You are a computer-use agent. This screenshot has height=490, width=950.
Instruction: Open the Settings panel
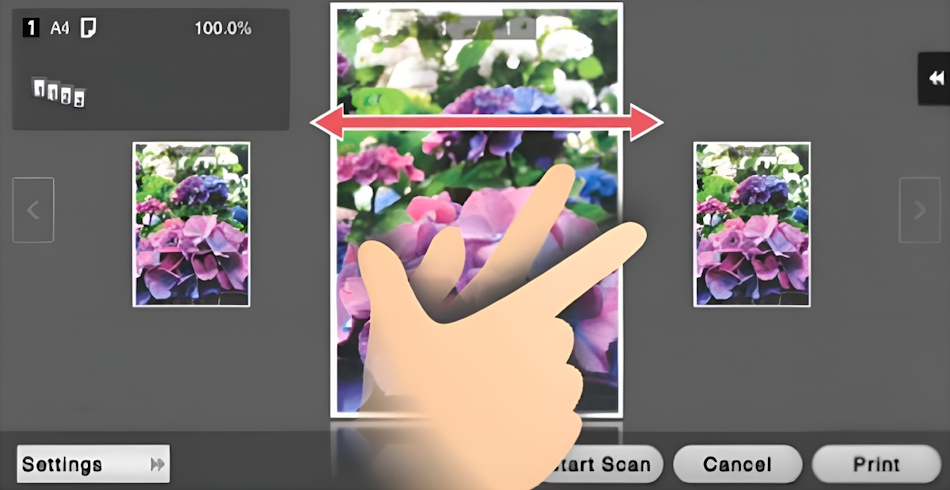(x=93, y=464)
